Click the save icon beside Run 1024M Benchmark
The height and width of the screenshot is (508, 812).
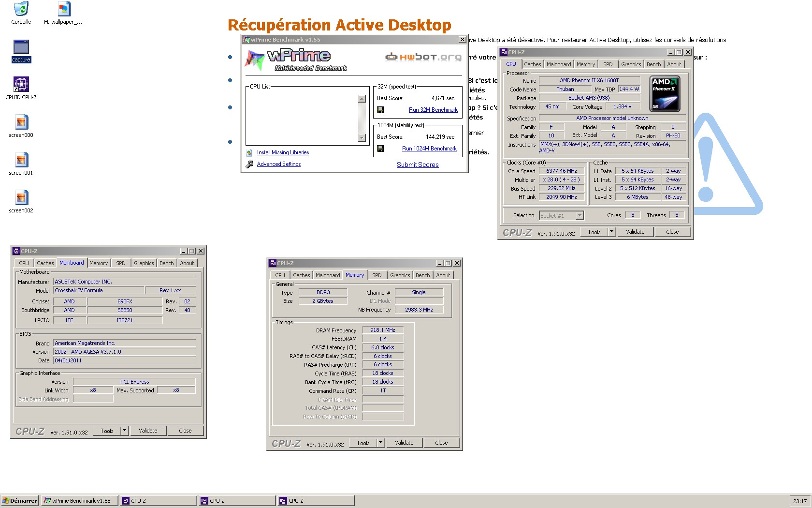pos(380,149)
